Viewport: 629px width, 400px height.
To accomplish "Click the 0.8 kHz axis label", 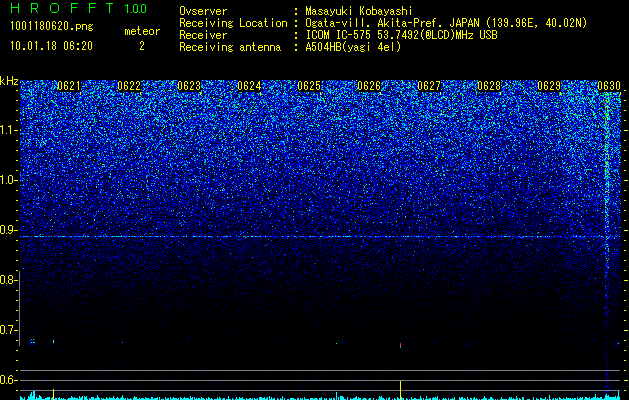I will [8, 280].
